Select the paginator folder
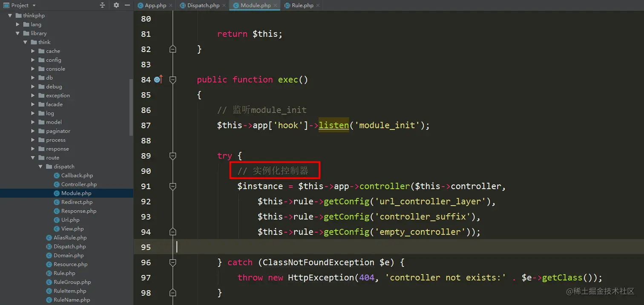Viewport: 644px width, 305px height. click(x=54, y=131)
